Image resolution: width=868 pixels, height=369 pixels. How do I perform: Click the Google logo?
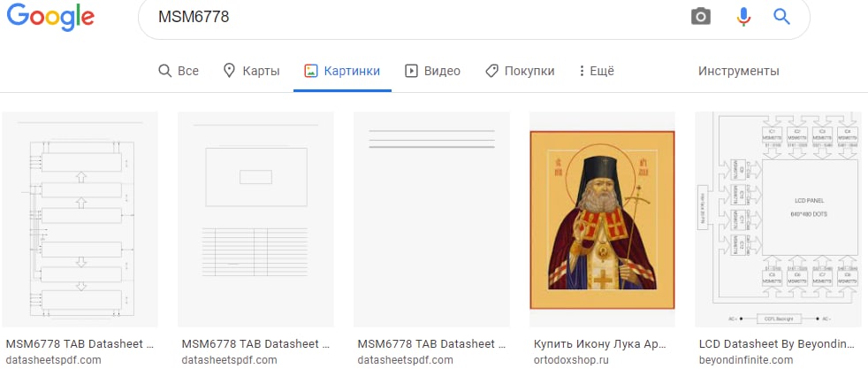point(50,17)
